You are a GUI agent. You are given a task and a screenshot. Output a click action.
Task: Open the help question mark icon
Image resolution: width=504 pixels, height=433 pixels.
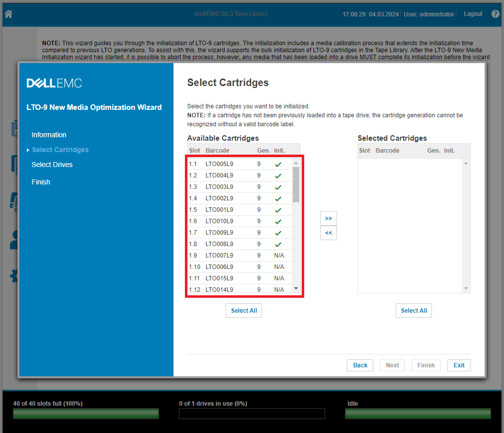[x=496, y=14]
